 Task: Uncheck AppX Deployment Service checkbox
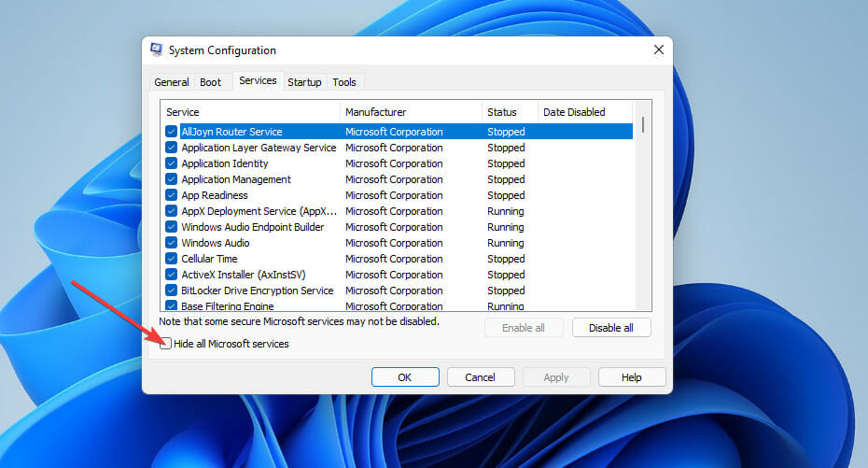point(171,211)
